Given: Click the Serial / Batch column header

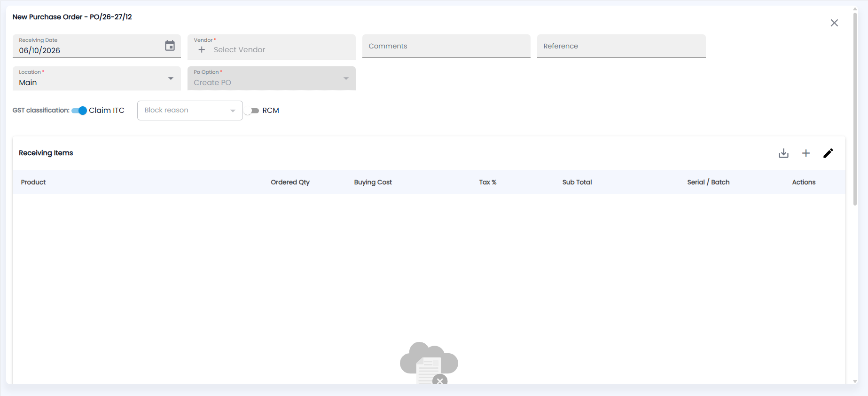Looking at the screenshot, I should [x=708, y=182].
